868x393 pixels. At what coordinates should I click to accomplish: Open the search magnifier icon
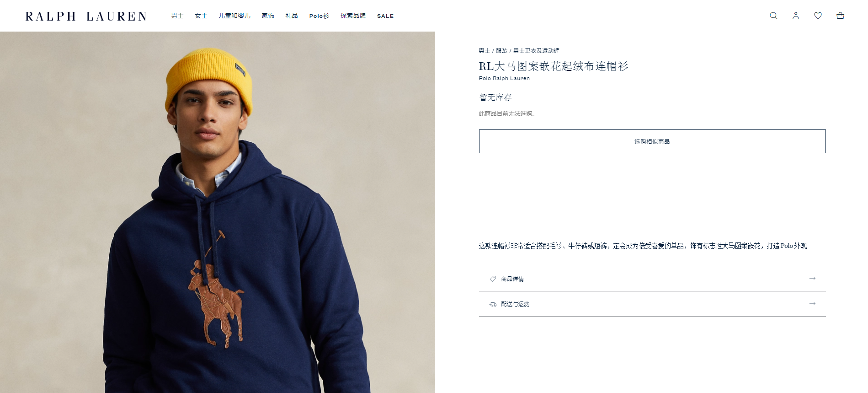[x=773, y=16]
